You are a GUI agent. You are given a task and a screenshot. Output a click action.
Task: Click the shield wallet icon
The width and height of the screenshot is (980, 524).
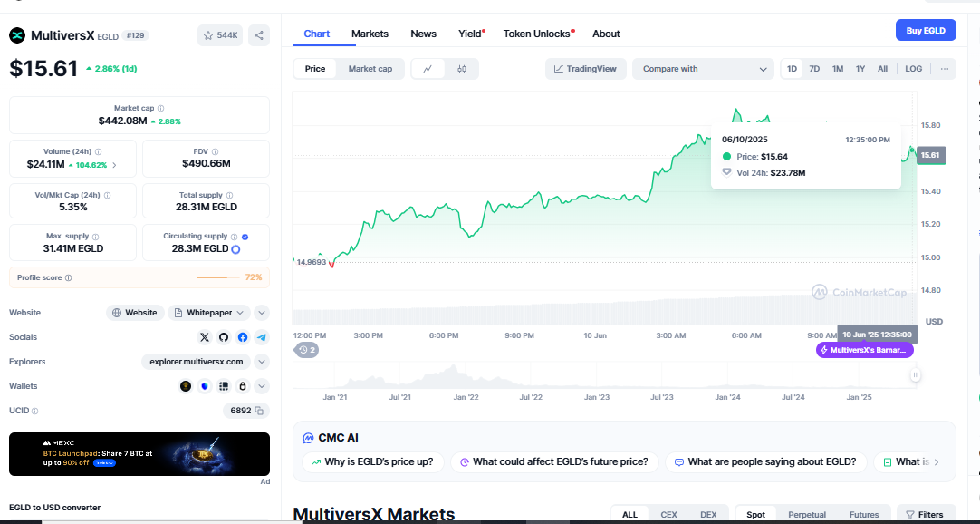[205, 386]
